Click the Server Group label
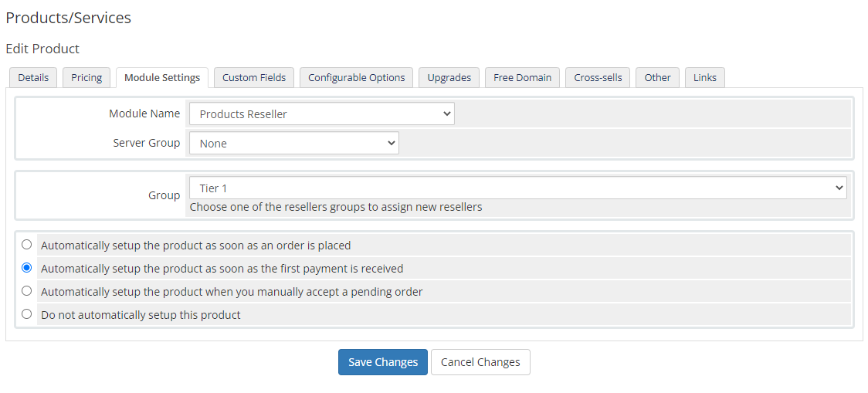Image resolution: width=868 pixels, height=393 pixels. coord(147,143)
